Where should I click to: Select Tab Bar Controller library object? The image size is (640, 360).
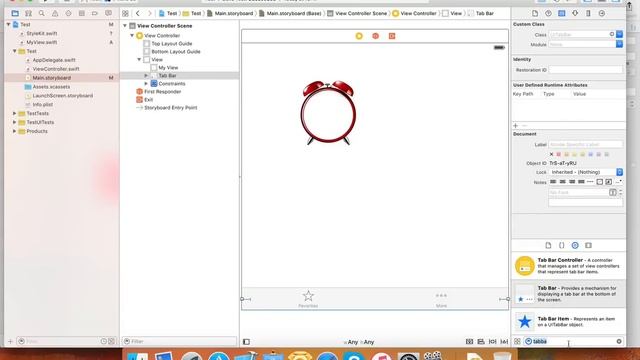569,266
